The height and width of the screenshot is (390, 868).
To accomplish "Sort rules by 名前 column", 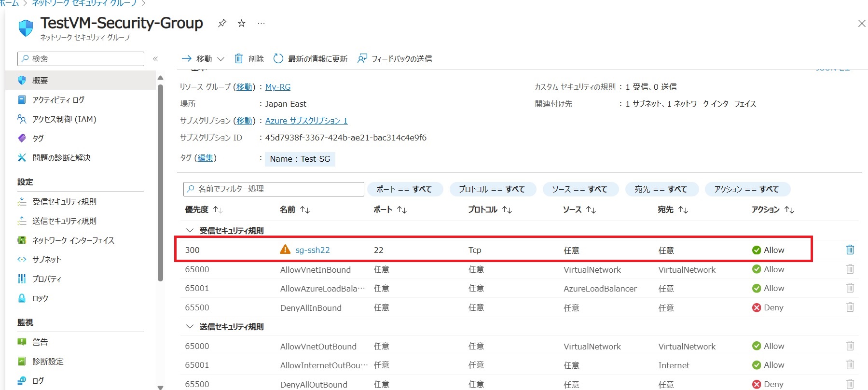I will pyautogui.click(x=295, y=209).
